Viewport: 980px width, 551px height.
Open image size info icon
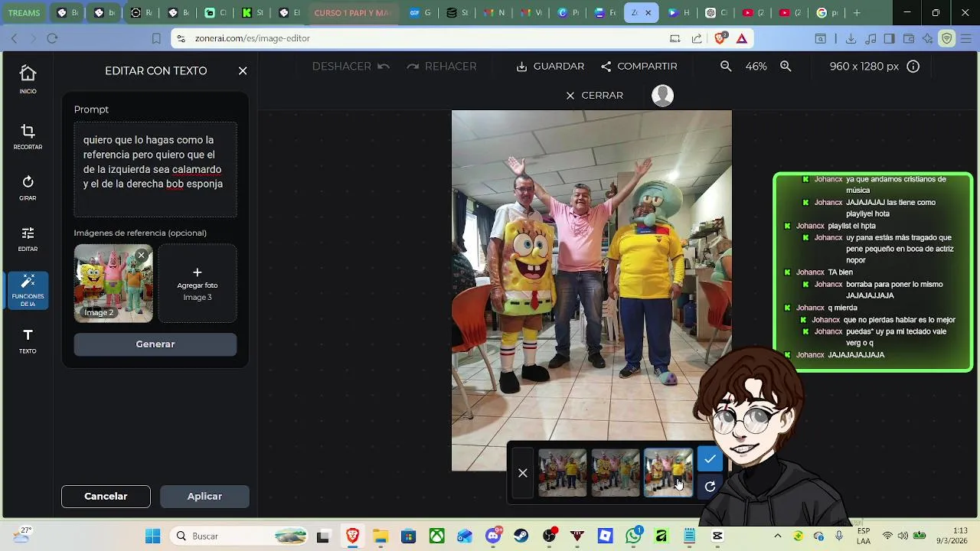tap(913, 67)
